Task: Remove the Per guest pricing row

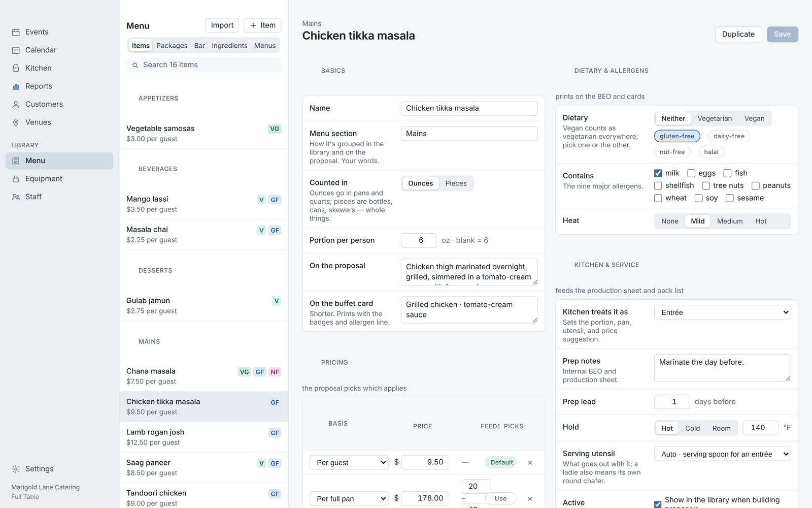Action: [530, 462]
